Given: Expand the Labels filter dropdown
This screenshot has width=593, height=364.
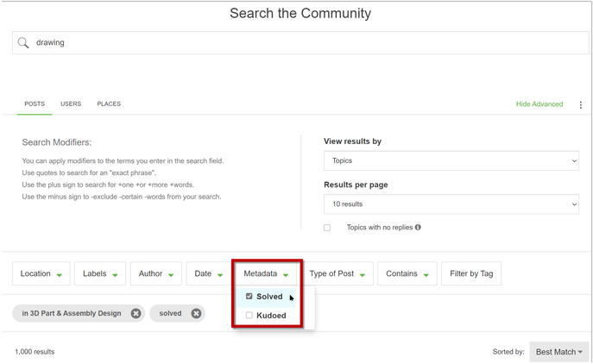Looking at the screenshot, I should coord(100,273).
